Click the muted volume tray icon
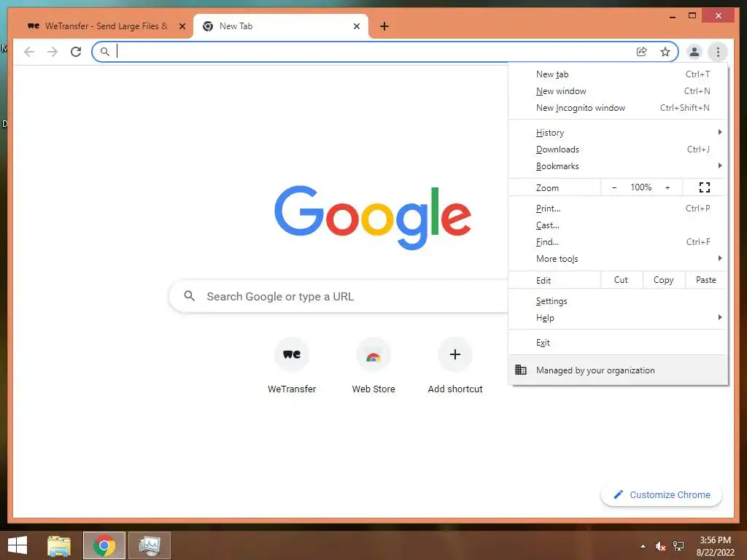 (x=660, y=546)
